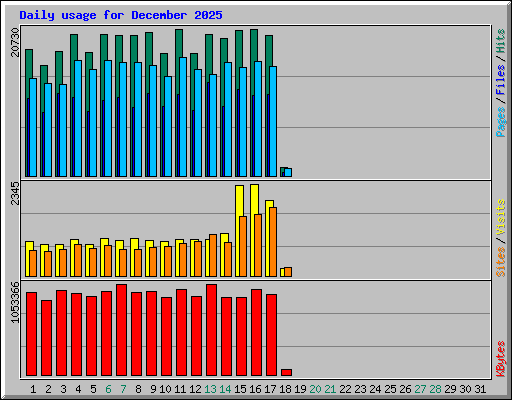The image size is (512, 400).
Task: Click the 1053366 KBytes axis value
Action: click(15, 302)
